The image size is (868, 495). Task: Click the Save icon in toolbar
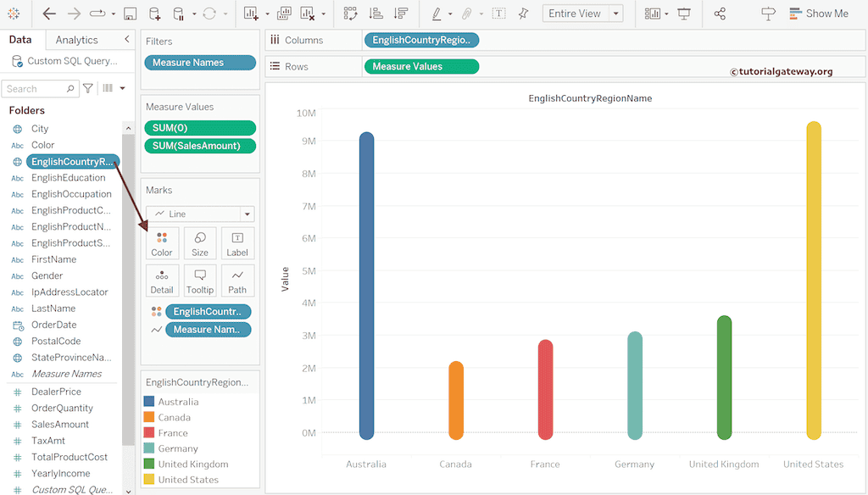tap(130, 14)
